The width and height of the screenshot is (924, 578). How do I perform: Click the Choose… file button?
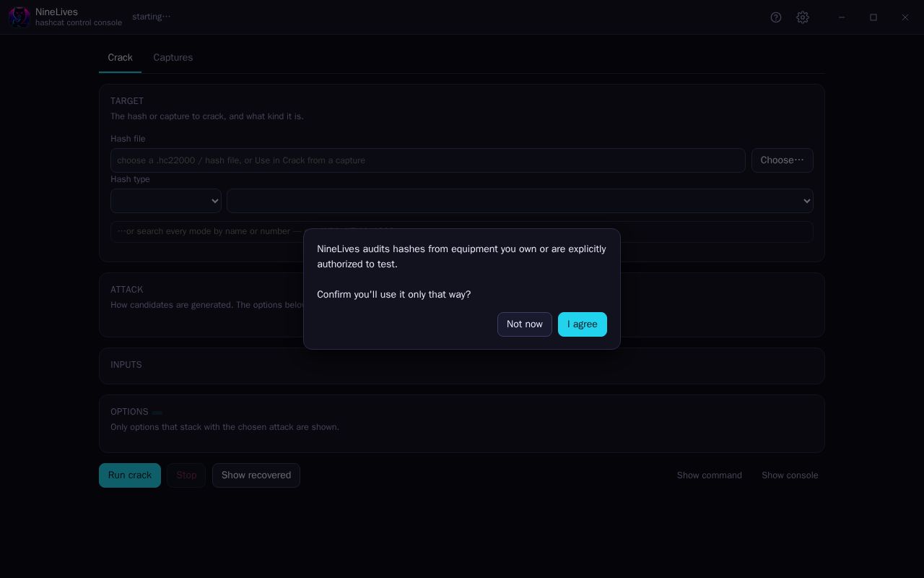click(x=783, y=160)
